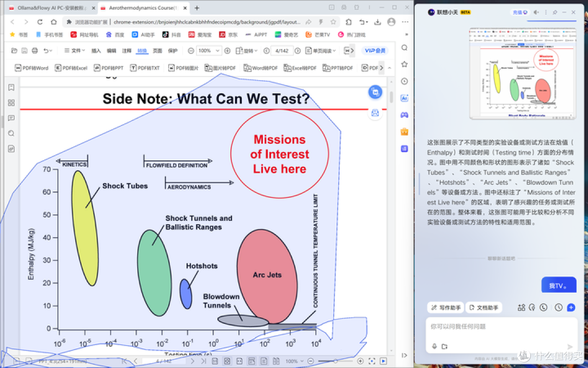Viewport: 588px width, 368px height.
Task: Convert with 图片转PDF tool
Action: (x=220, y=68)
